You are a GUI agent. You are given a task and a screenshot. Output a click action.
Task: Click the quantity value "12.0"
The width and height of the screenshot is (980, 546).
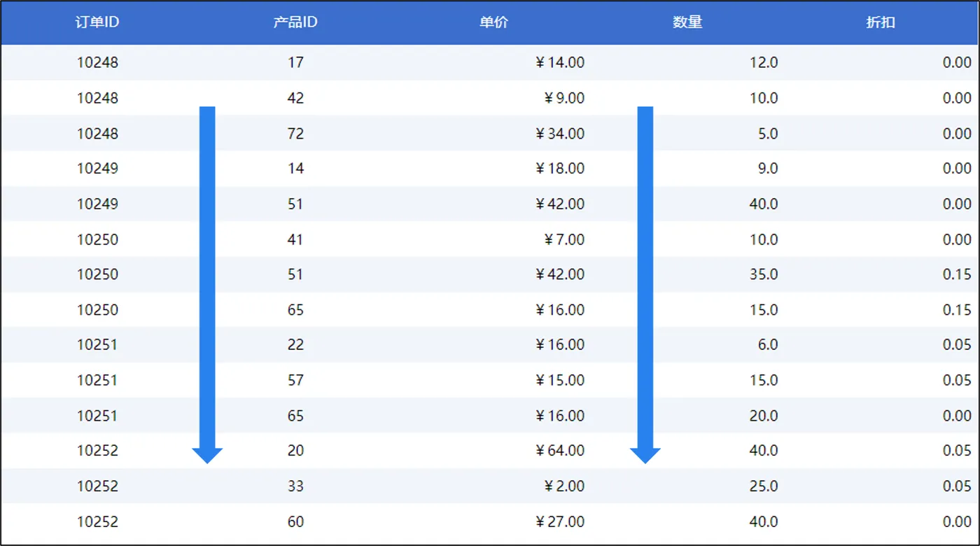(764, 62)
